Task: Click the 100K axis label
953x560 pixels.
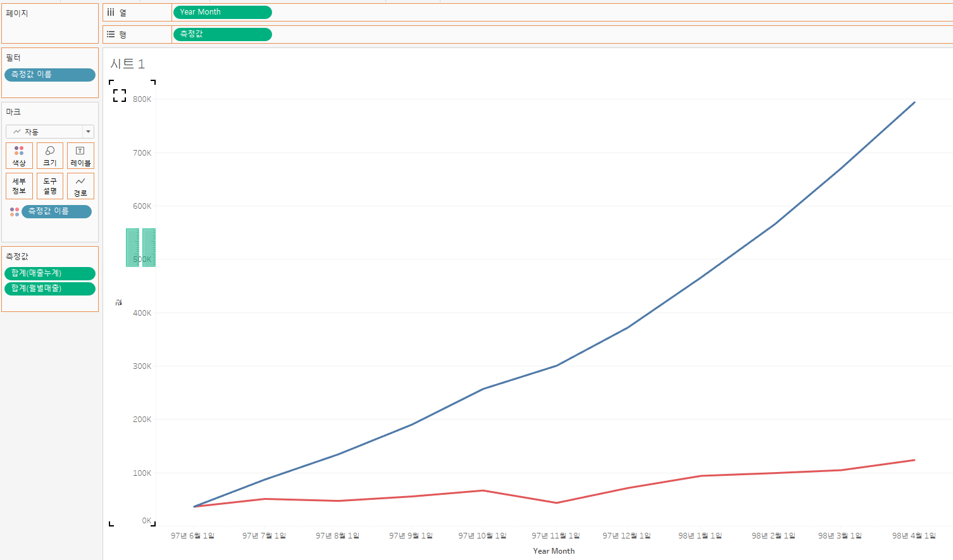Action: point(142,473)
